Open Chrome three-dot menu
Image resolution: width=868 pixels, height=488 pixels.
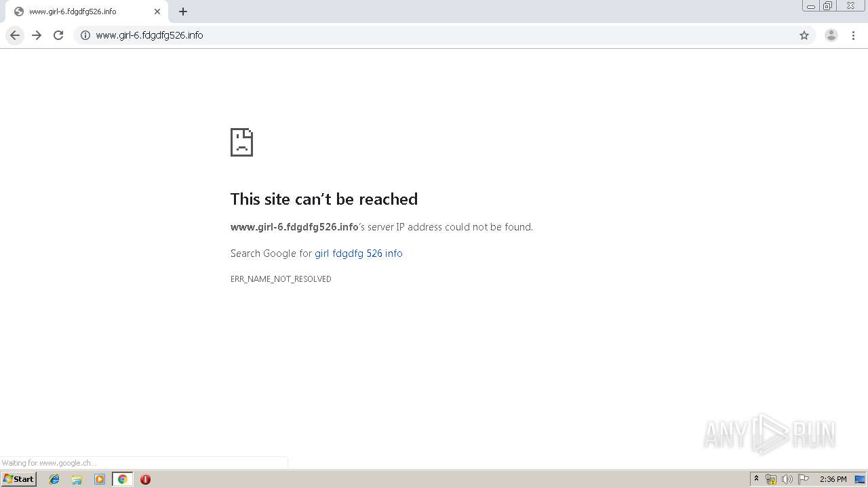tap(854, 35)
